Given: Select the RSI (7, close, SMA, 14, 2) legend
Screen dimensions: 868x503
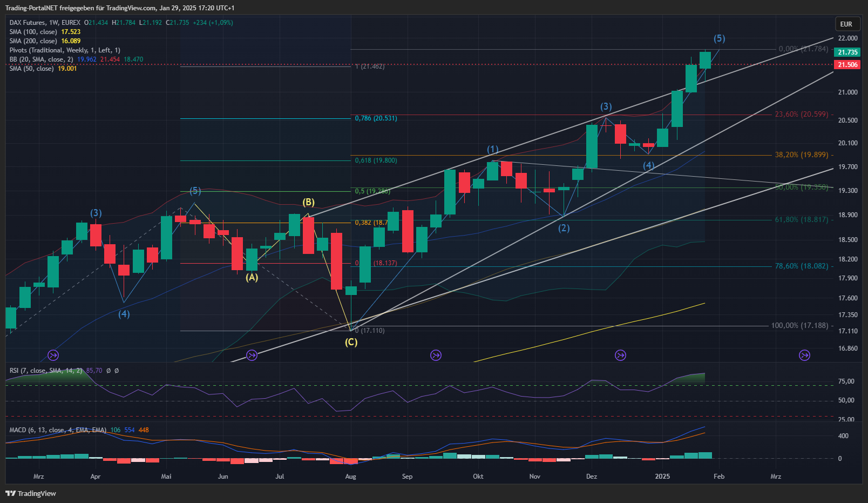Looking at the screenshot, I should point(46,371).
